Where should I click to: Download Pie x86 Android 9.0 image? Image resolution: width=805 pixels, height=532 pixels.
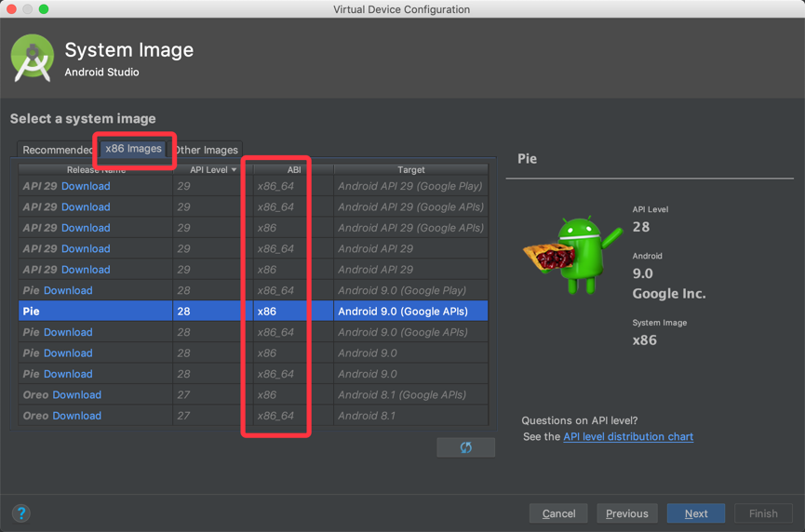(68, 352)
